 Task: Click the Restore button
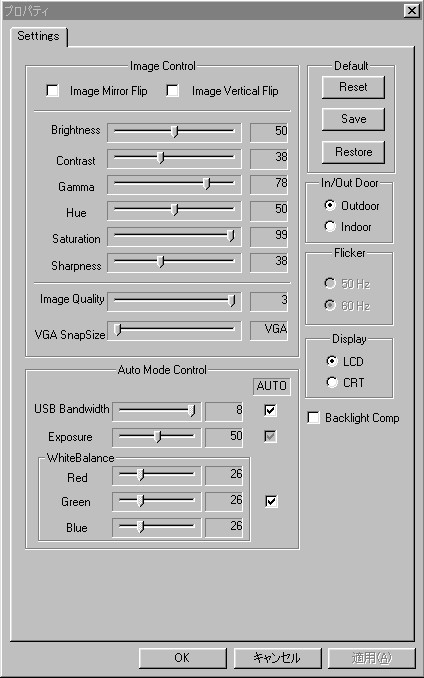tap(353, 152)
